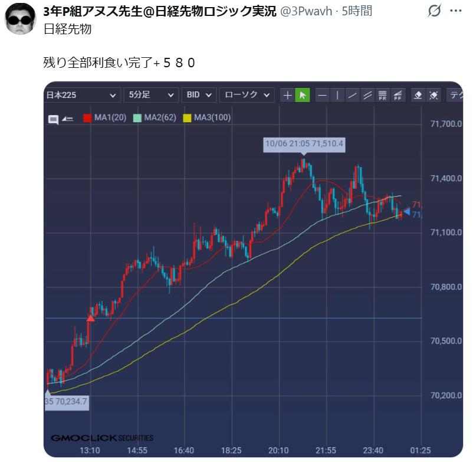Viewport: 476px width, 462px height.
Task: Toggle the MA2(62) indicator legend
Action: point(155,118)
